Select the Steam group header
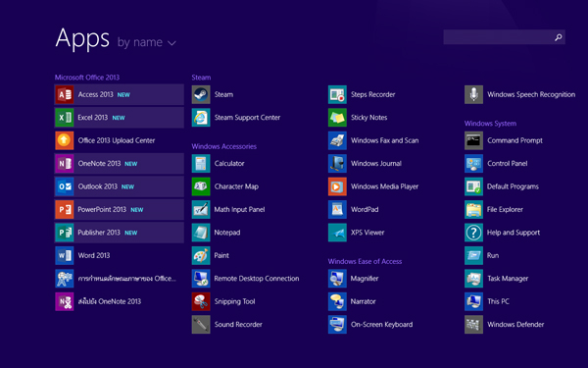The image size is (588, 368). coord(201,78)
